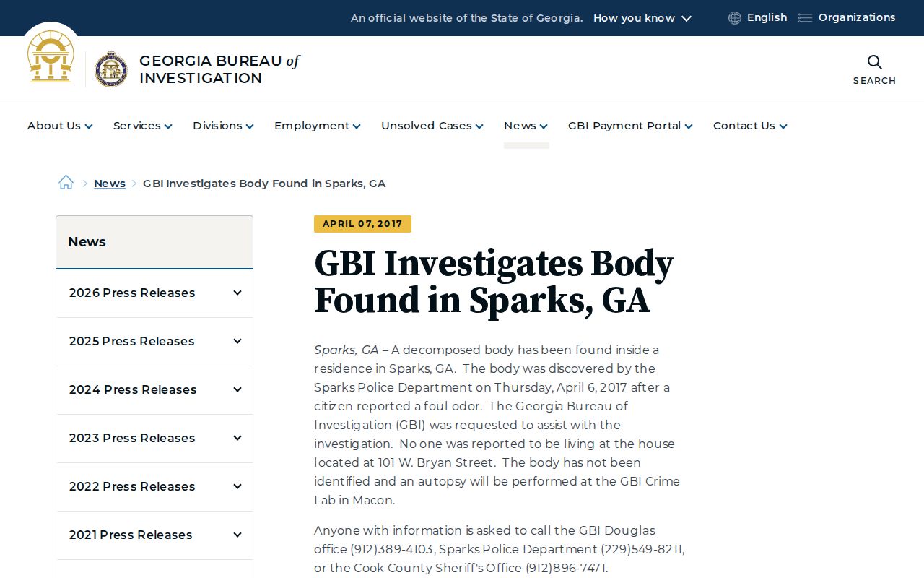
Task: Click the list icon beside Organizations
Action: pyautogui.click(x=805, y=18)
